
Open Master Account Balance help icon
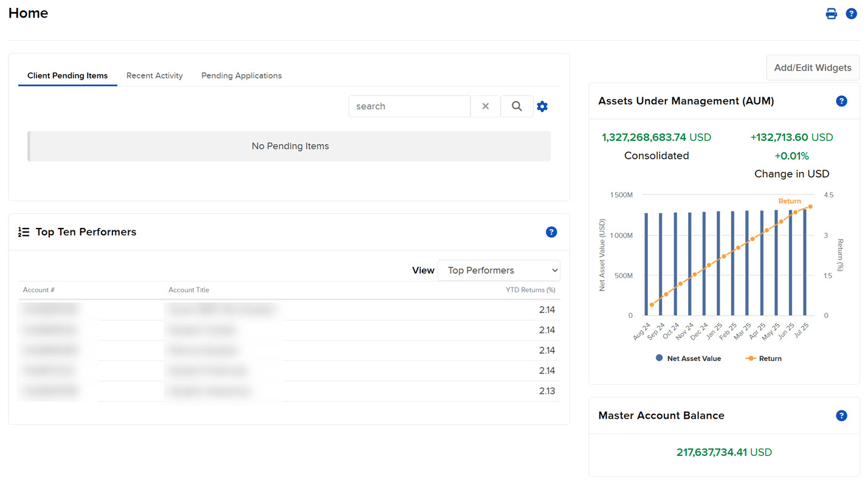tap(841, 416)
